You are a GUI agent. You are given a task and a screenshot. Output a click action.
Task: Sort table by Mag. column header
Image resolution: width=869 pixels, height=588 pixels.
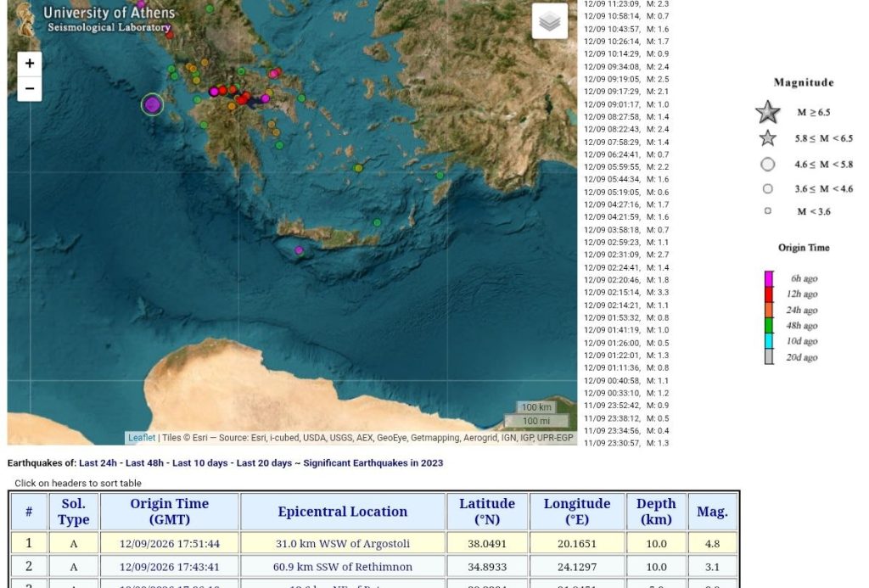click(x=712, y=512)
